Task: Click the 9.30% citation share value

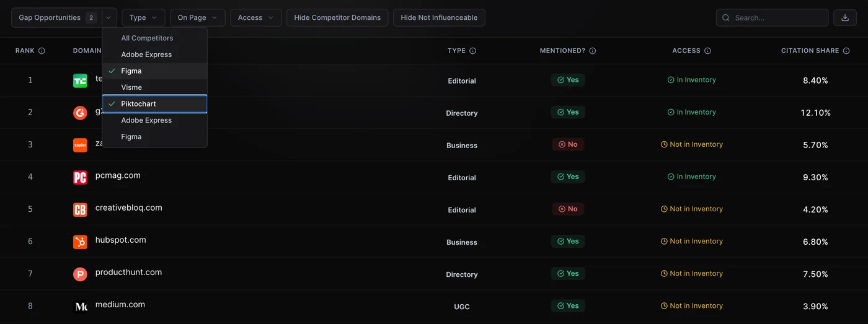Action: 815,177
